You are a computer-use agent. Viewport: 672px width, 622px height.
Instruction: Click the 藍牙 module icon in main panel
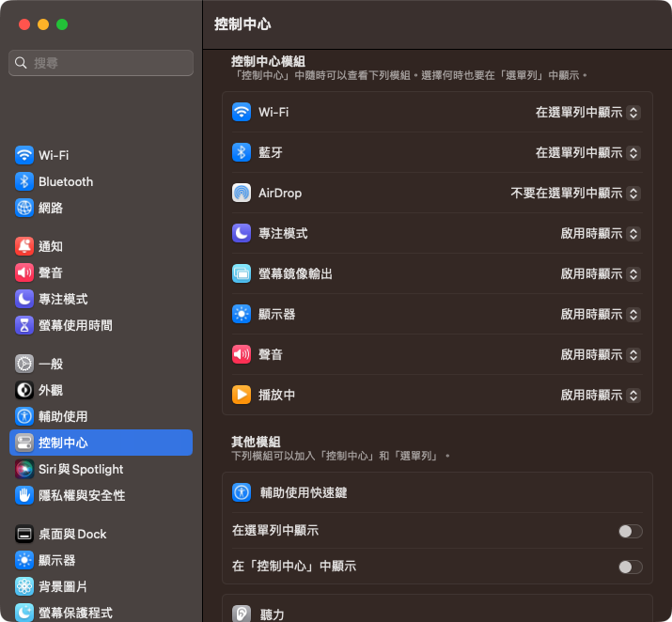242,152
